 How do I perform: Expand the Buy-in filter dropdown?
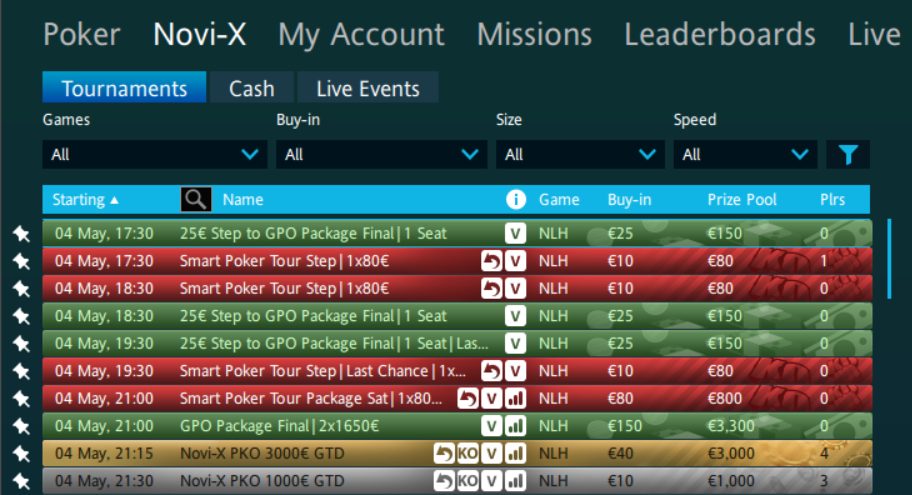(381, 155)
